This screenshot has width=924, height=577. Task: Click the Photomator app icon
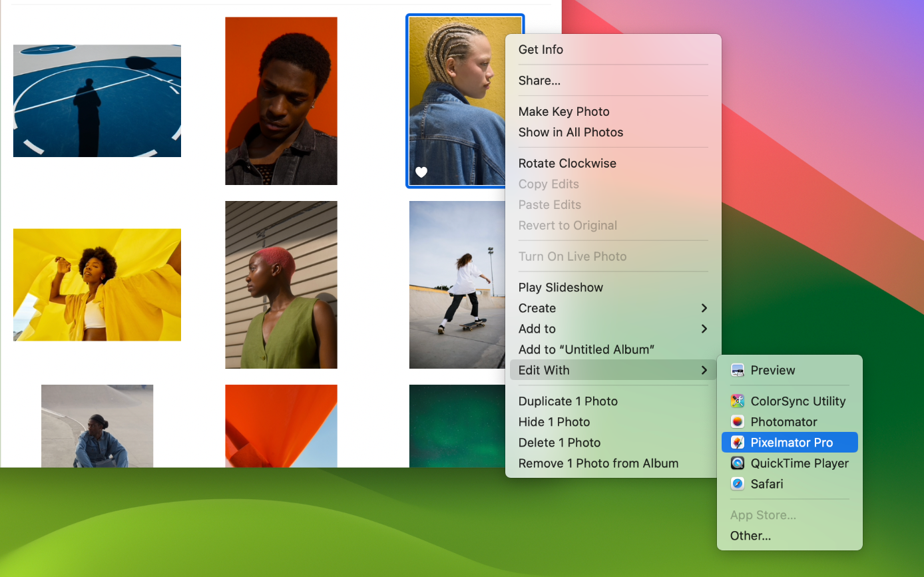[737, 422]
